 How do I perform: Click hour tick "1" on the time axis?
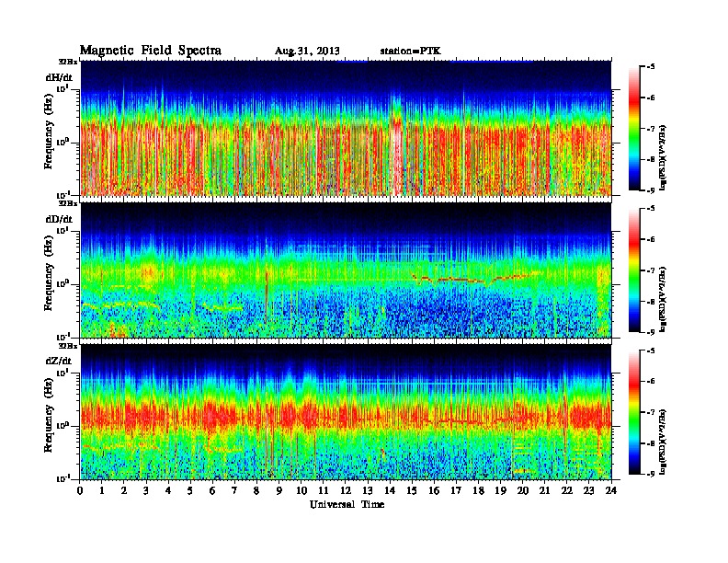tap(102, 490)
